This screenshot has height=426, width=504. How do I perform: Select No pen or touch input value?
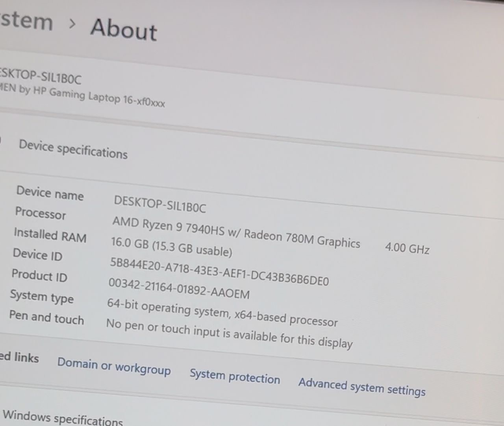point(229,334)
